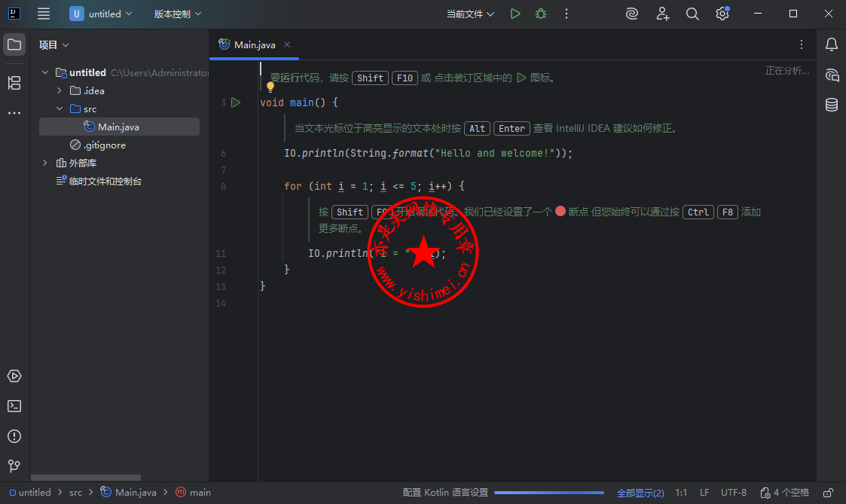Click the run gutter arrow beside main()
Screen dimensions: 846x504
pyautogui.click(x=236, y=102)
